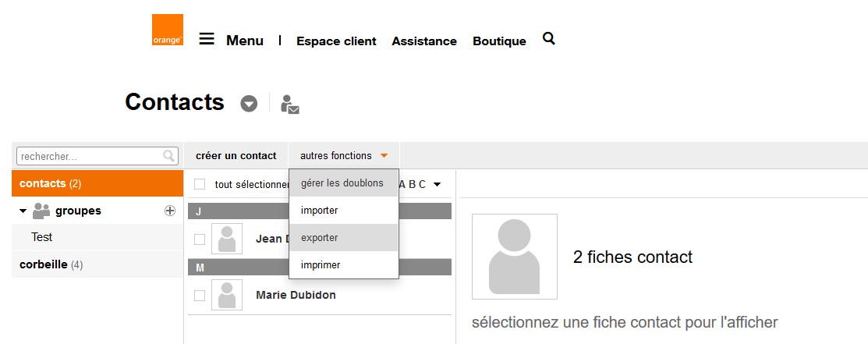
Task: Click the search magnifier in top navigation
Action: [548, 38]
